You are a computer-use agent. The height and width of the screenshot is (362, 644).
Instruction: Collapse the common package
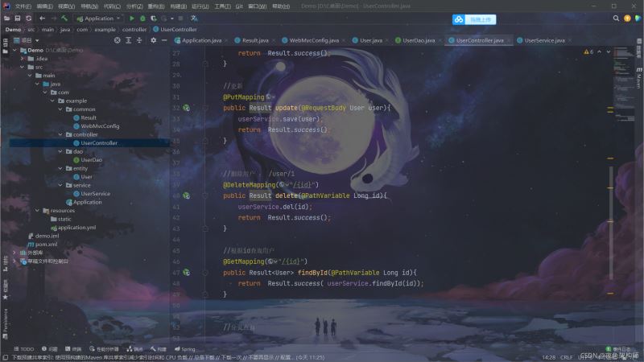[60, 109]
